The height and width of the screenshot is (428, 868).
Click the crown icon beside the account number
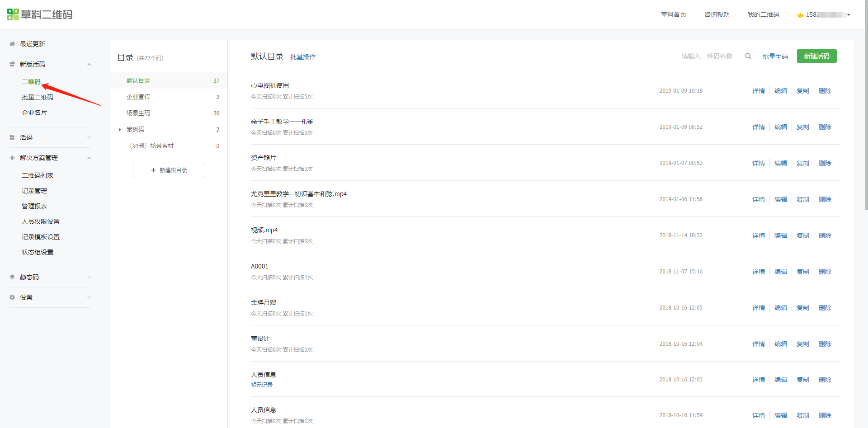pos(800,15)
